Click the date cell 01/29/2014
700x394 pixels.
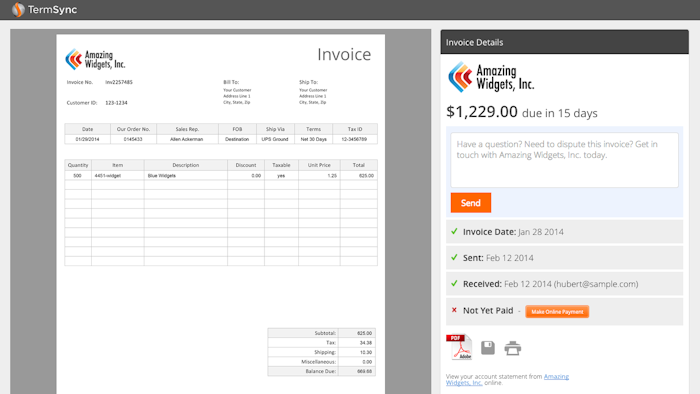coord(88,139)
